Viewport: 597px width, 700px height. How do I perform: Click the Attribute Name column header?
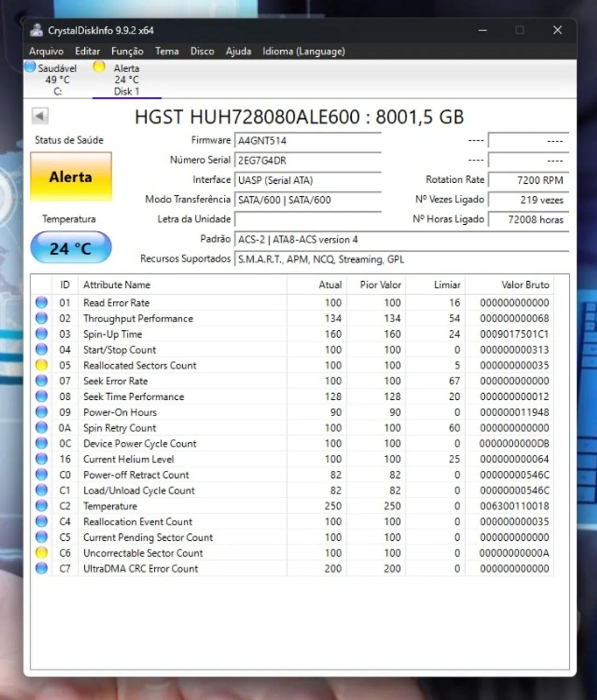coord(182,285)
